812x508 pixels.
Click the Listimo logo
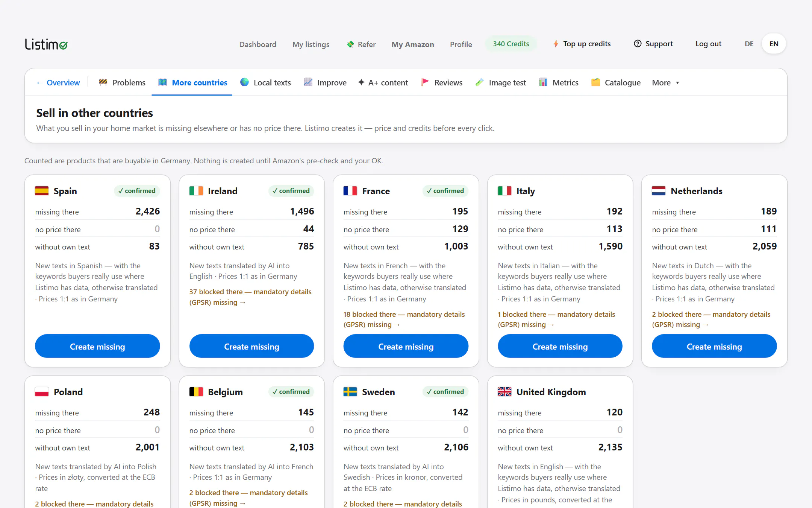46,44
